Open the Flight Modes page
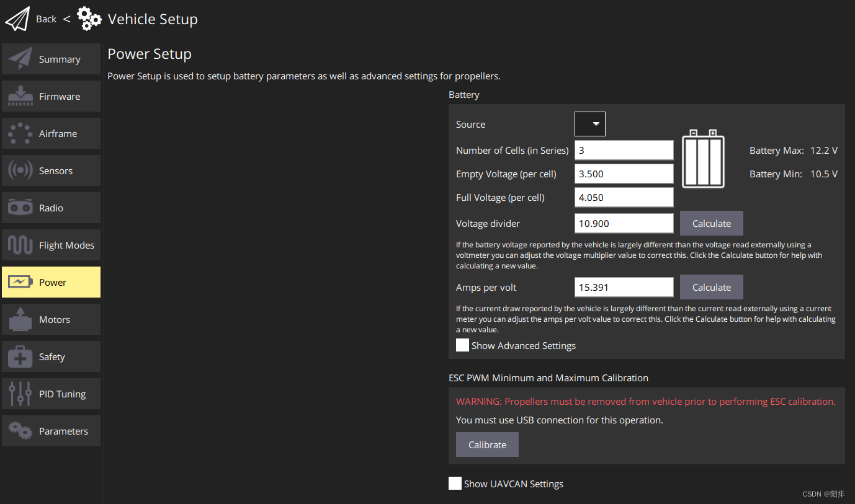 click(51, 245)
